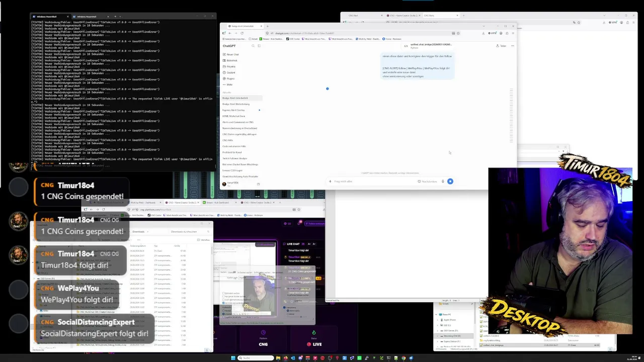
Task: Select 'Apple iPhone' in Explorer tree
Action: pyautogui.click(x=450, y=320)
